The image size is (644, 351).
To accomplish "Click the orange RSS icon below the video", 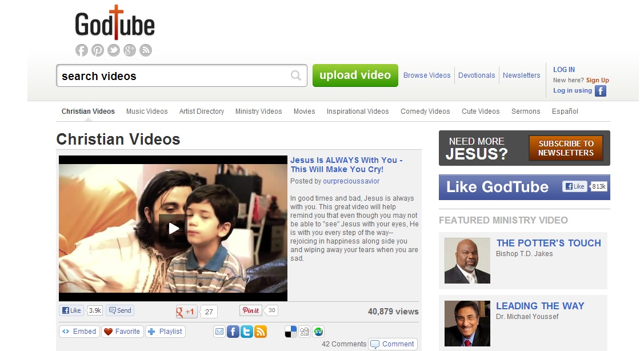I will [x=261, y=331].
